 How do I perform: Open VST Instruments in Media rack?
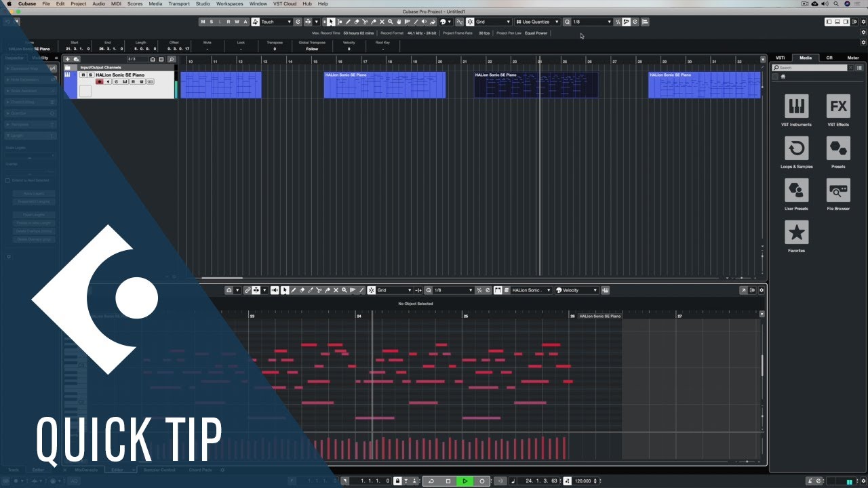(796, 106)
